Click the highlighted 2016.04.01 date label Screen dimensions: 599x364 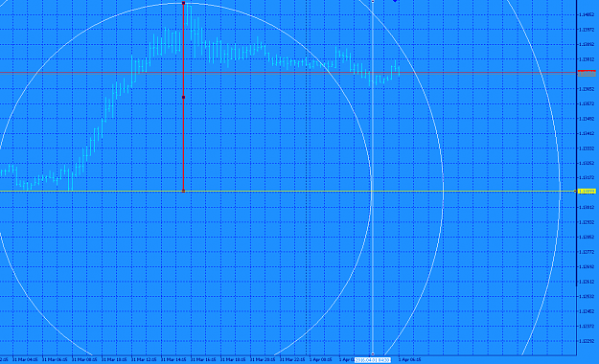click(373, 360)
